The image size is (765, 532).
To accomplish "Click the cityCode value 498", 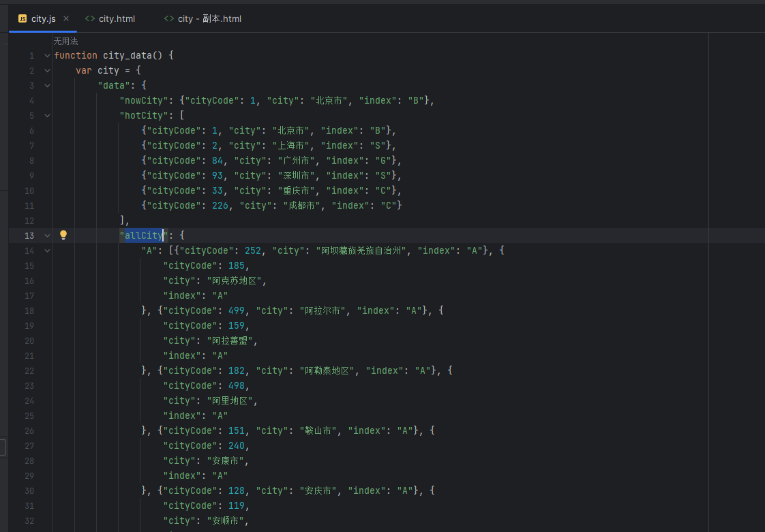I will pos(236,386).
